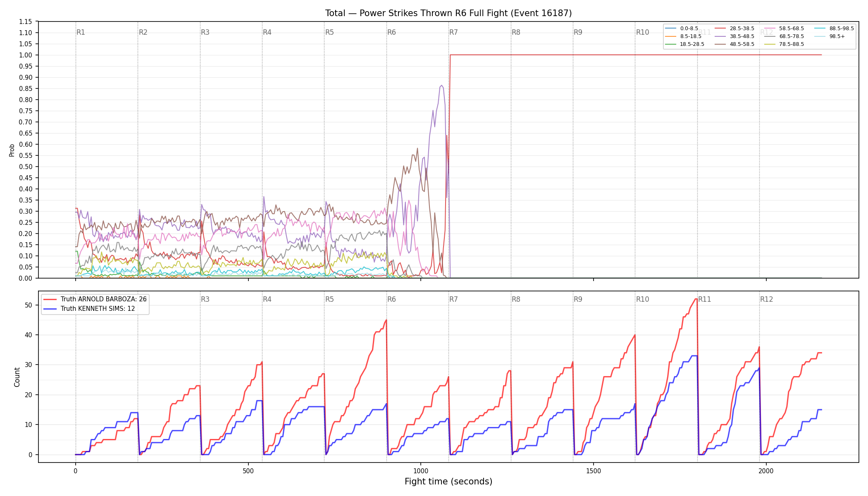Click the R3 round label in Count chart
Viewport: 868px width, 496px height.
[205, 299]
